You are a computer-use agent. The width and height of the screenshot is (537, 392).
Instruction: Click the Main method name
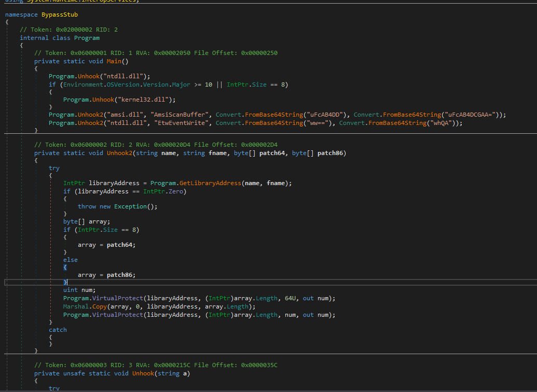tap(114, 61)
